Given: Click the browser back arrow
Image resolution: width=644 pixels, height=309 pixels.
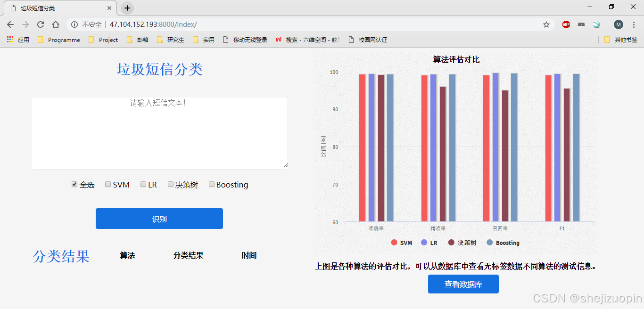Looking at the screenshot, I should [x=9, y=24].
